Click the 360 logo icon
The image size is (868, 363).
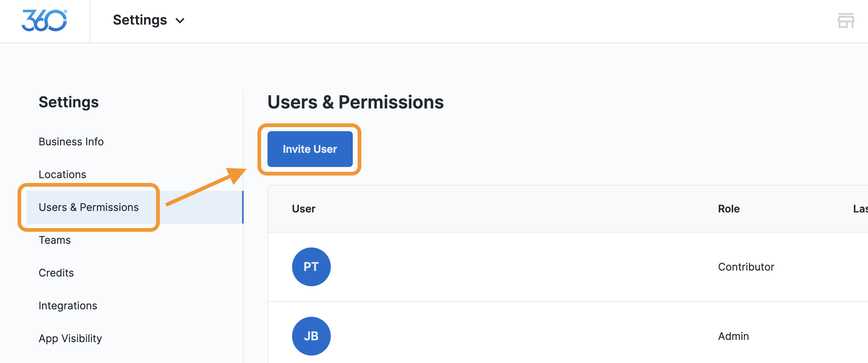44,20
